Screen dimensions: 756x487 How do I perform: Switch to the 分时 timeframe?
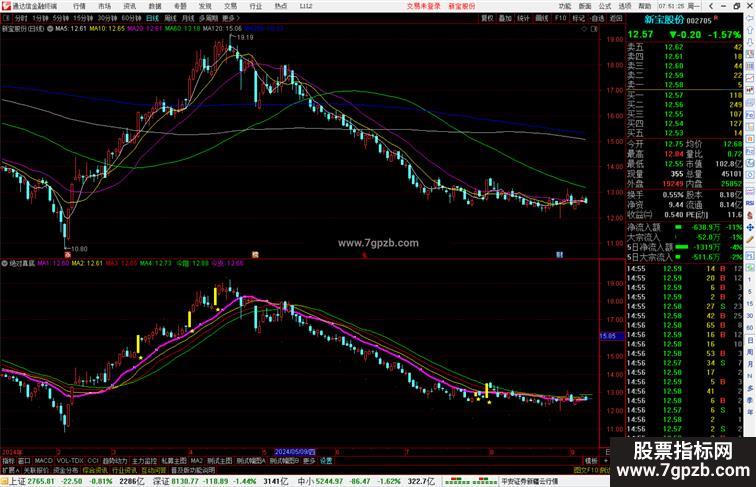click(x=21, y=18)
